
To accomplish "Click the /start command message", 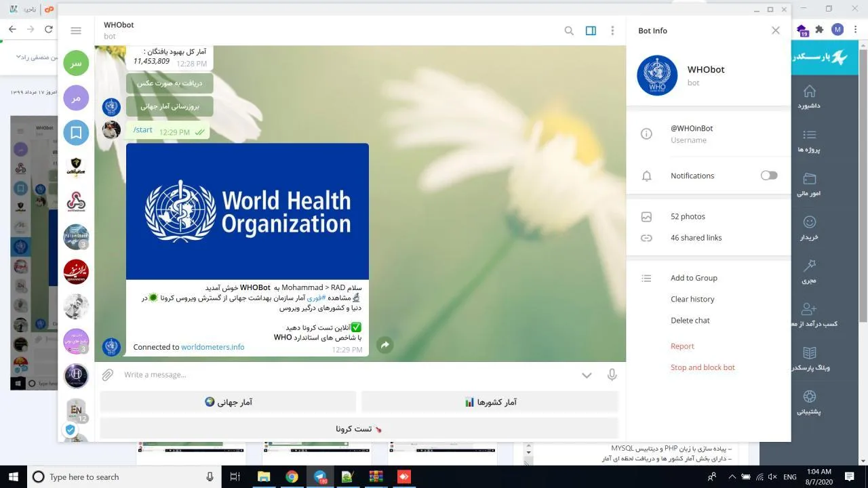I will pyautogui.click(x=143, y=130).
